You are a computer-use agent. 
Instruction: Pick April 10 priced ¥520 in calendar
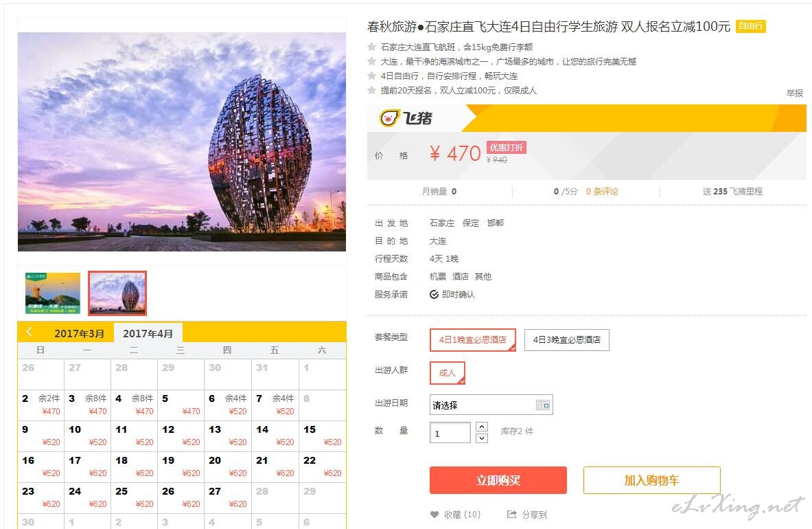coord(87,436)
